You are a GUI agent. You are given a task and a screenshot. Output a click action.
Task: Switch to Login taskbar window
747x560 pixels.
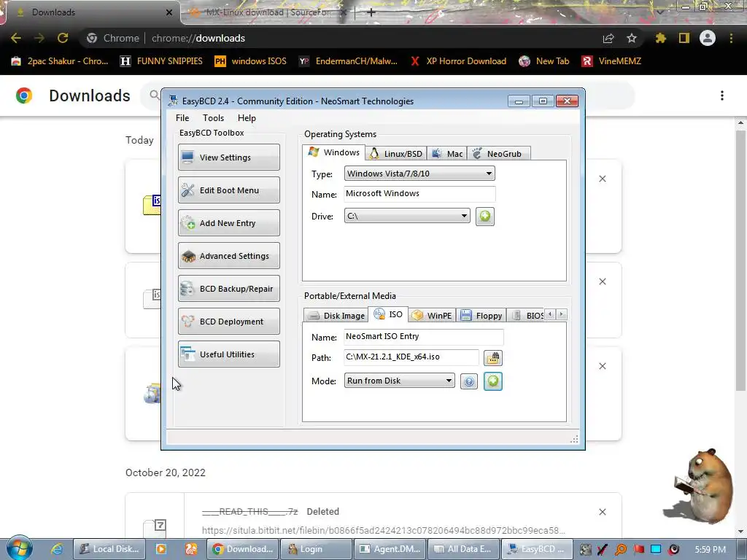[315, 549]
